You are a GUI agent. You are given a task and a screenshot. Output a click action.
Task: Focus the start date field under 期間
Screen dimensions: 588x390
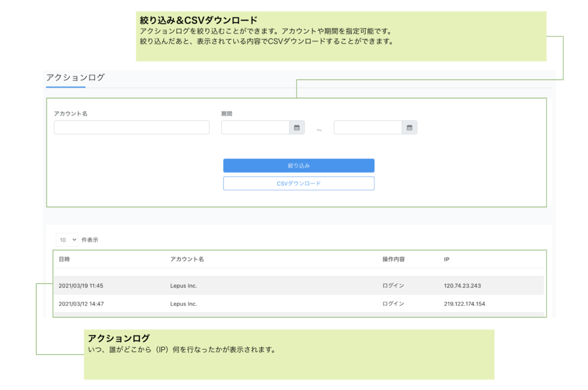tap(255, 127)
